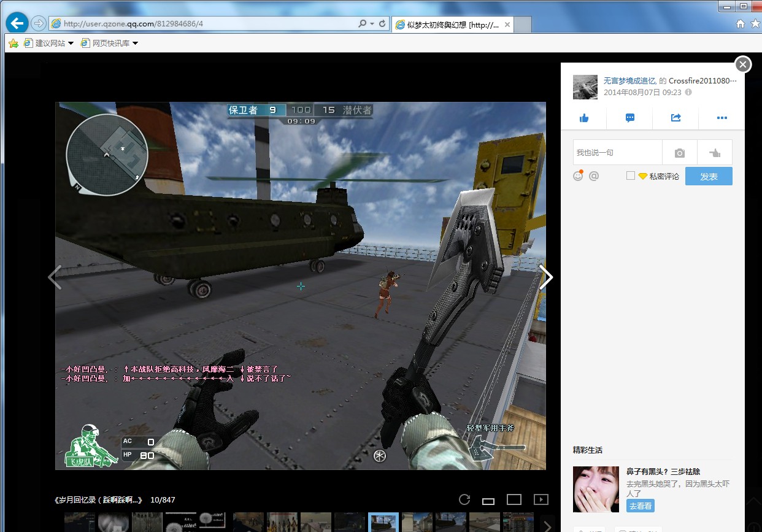The image size is (762, 532).
Task: Select the highlighted helicopter thumbnail
Action: [383, 523]
